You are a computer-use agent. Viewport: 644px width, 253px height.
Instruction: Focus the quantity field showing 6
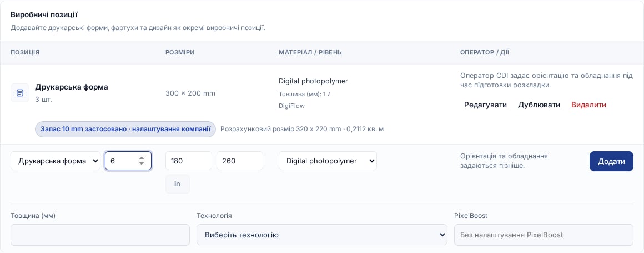pos(128,161)
